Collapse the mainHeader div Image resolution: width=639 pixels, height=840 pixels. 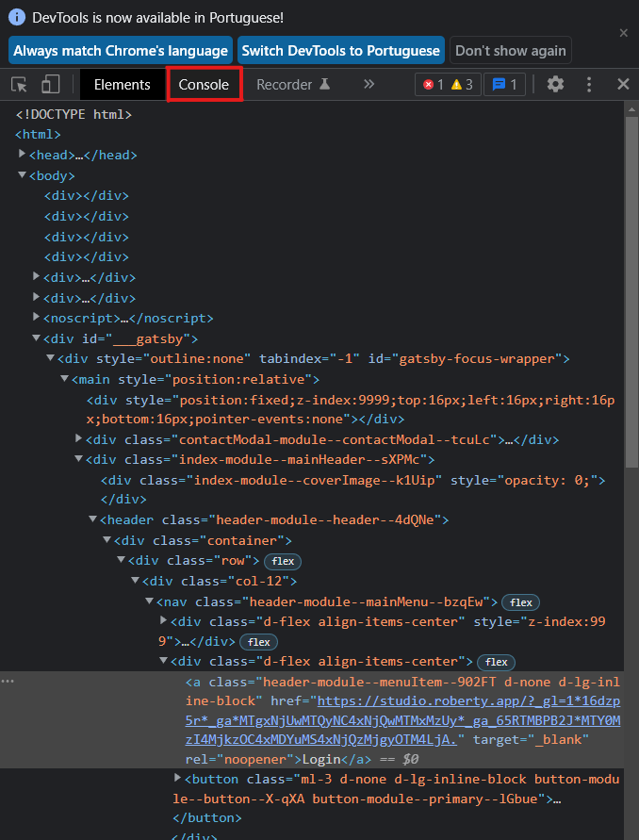tap(79, 459)
